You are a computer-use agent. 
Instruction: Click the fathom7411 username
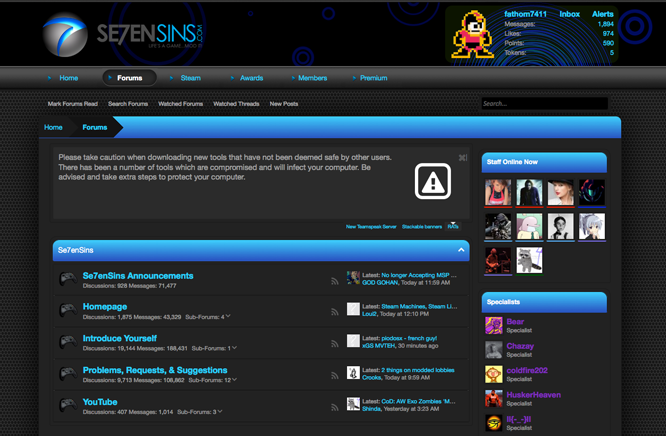tap(525, 14)
